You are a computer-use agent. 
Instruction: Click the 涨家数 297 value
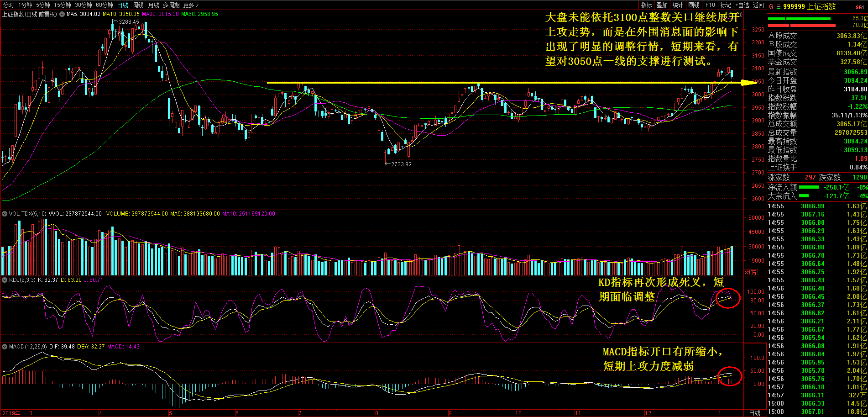(x=810, y=177)
